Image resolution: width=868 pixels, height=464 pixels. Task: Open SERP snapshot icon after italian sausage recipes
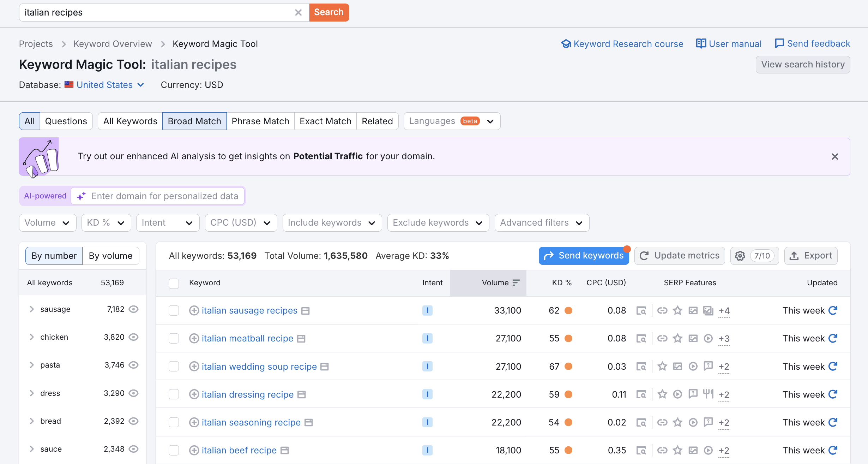tap(306, 311)
